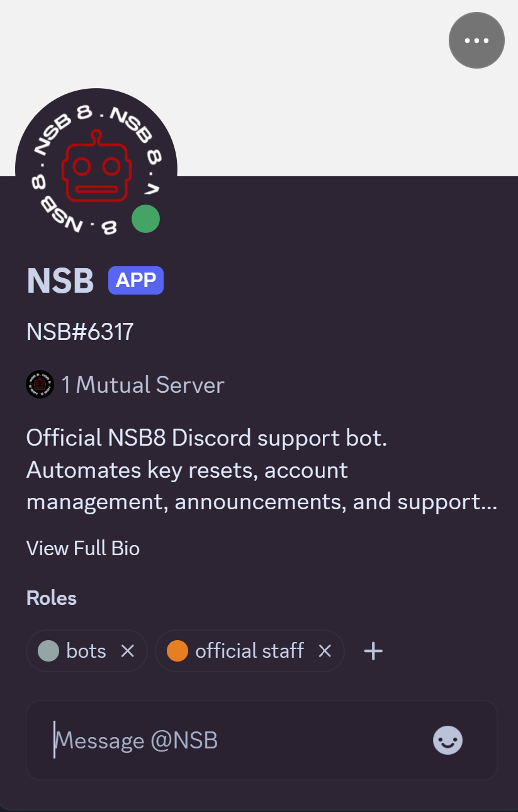Click the mutual server icon
518x812 pixels.
tap(40, 384)
